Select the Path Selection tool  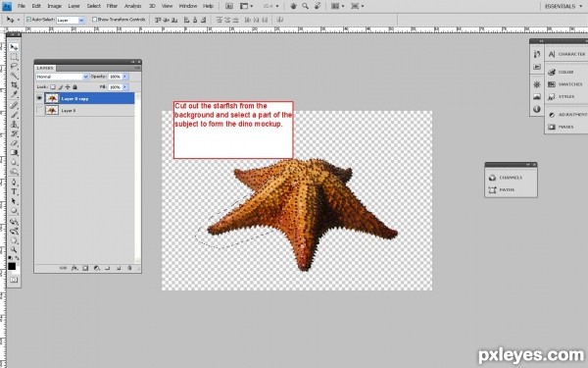click(14, 201)
